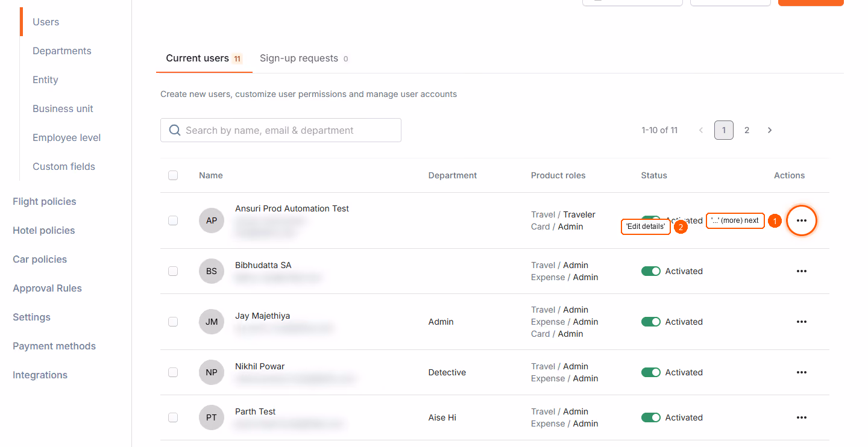
Task: Open Payment methods section
Action: coord(54,346)
